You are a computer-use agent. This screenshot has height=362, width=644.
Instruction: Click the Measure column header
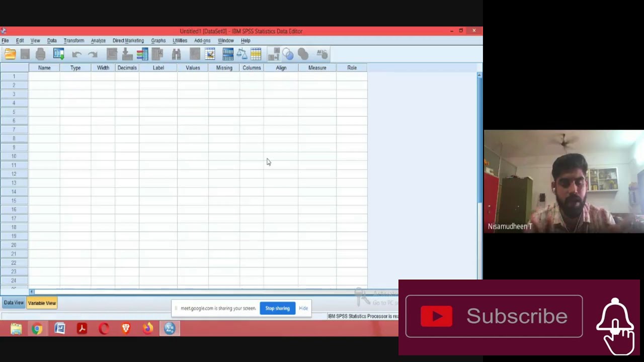coord(317,68)
